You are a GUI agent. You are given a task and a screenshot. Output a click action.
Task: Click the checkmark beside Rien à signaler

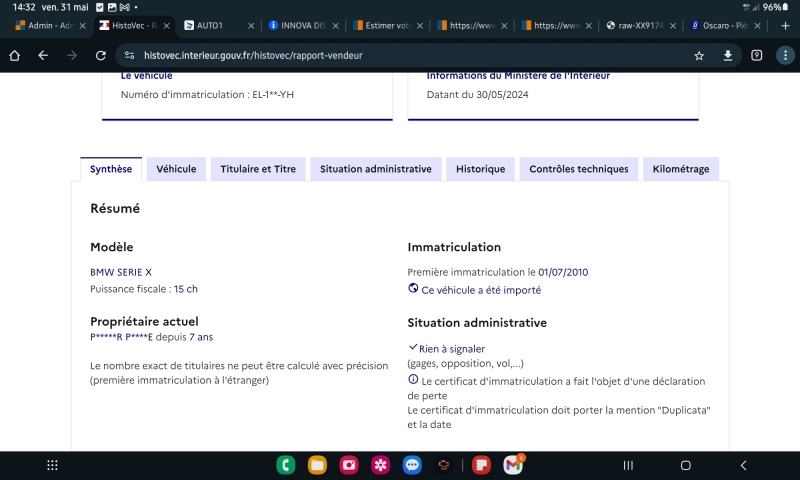pyautogui.click(x=413, y=347)
